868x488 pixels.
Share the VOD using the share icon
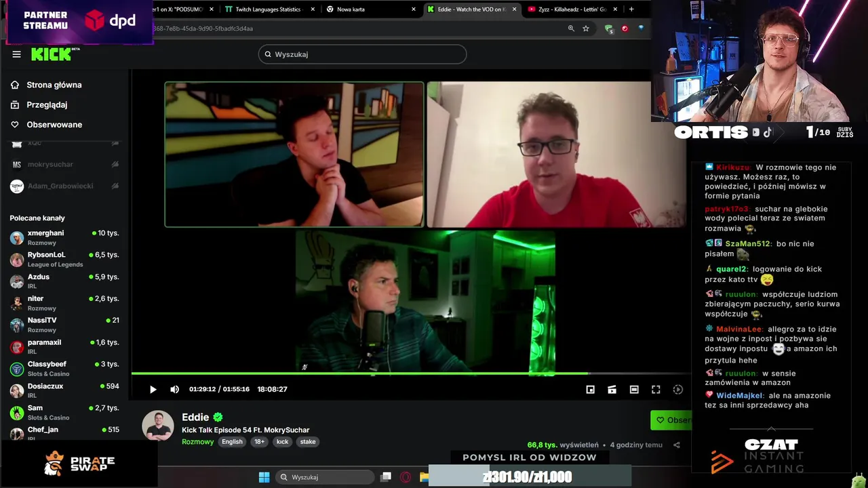point(676,445)
